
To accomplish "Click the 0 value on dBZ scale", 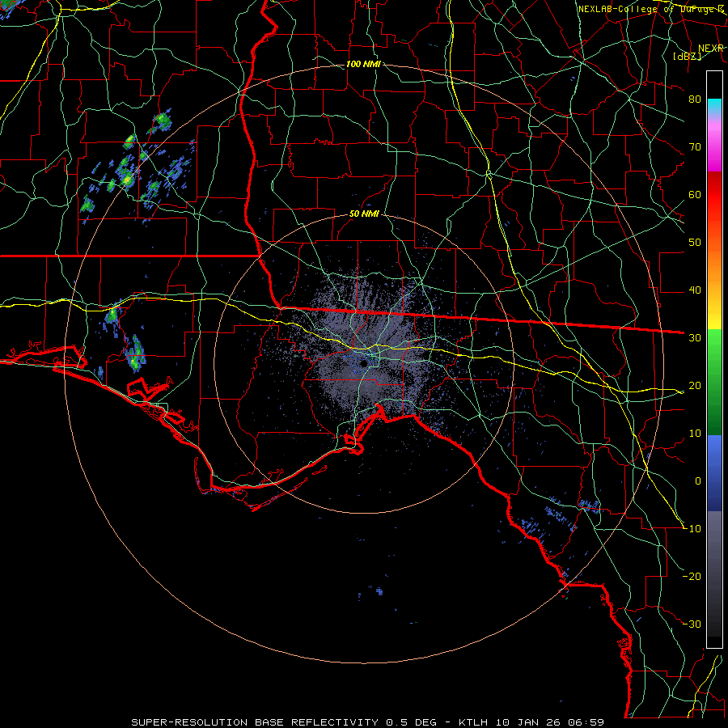I will pyautogui.click(x=698, y=481).
